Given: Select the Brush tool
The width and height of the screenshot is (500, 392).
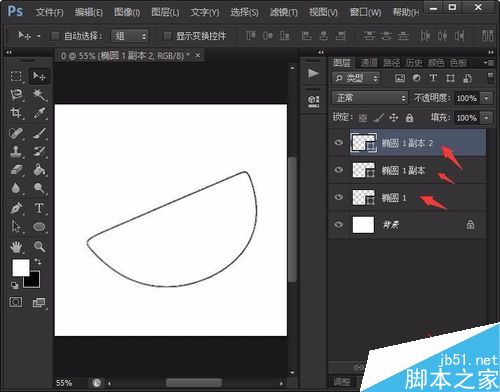Looking at the screenshot, I should (39, 134).
